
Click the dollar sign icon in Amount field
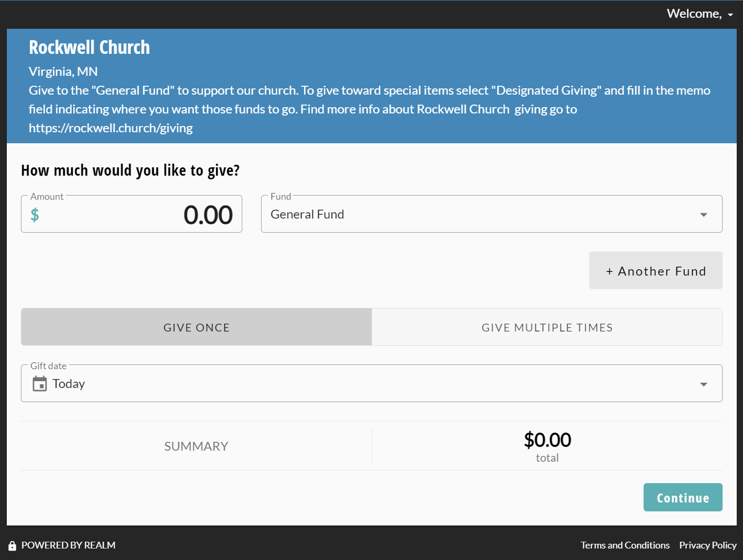click(35, 214)
